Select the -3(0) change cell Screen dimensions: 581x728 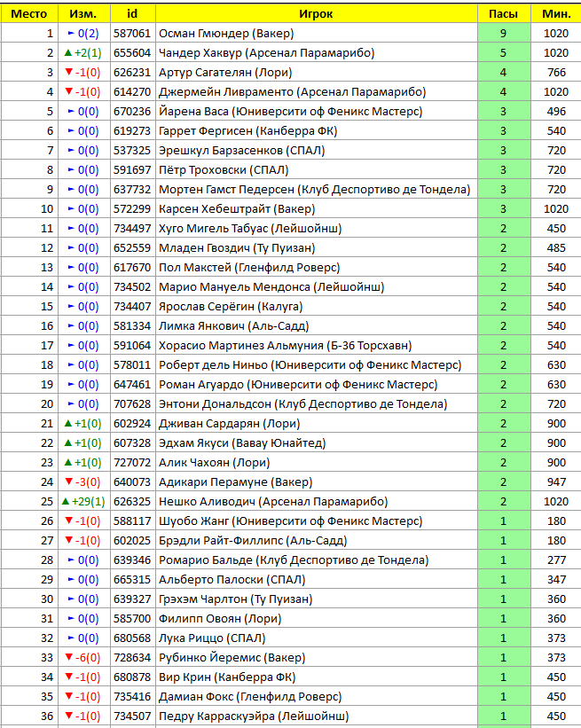coord(84,481)
